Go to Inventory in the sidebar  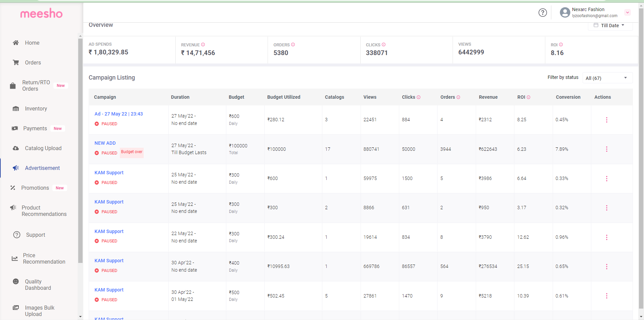coord(36,108)
